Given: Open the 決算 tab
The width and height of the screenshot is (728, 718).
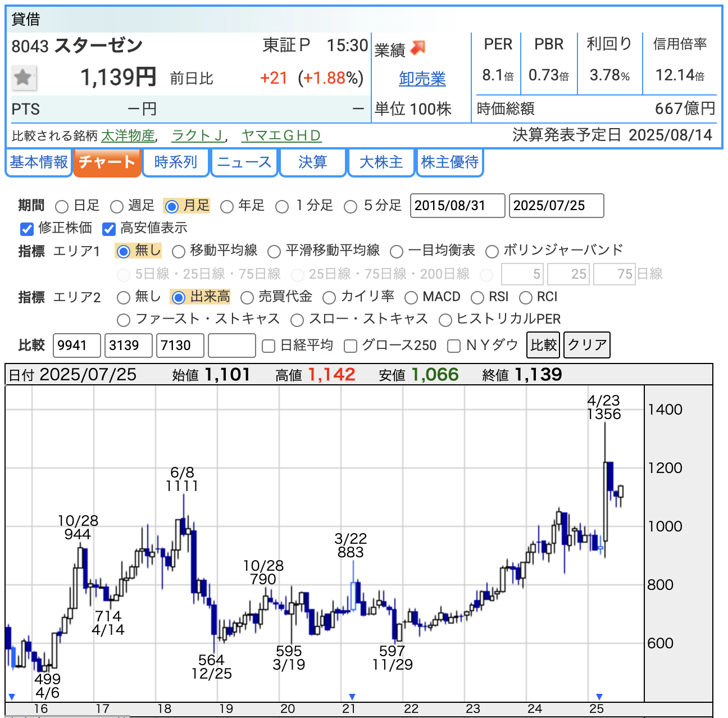Looking at the screenshot, I should point(313,162).
